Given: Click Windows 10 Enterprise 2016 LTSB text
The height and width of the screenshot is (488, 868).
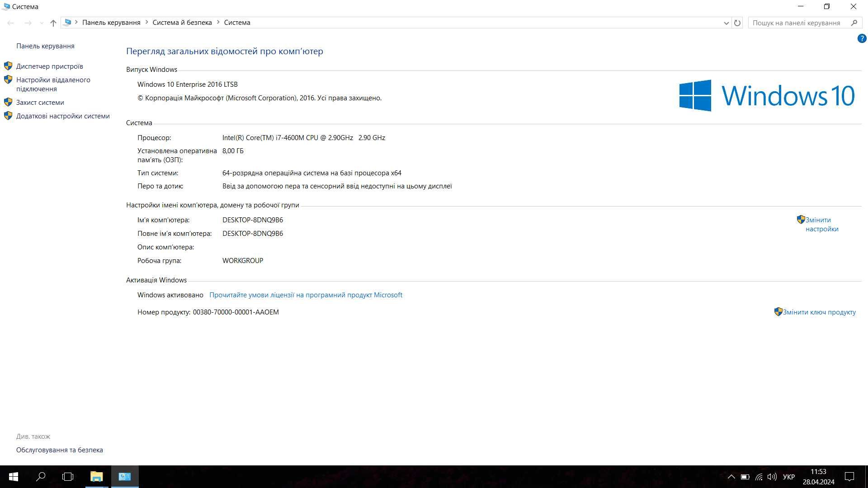Looking at the screenshot, I should click(x=188, y=84).
